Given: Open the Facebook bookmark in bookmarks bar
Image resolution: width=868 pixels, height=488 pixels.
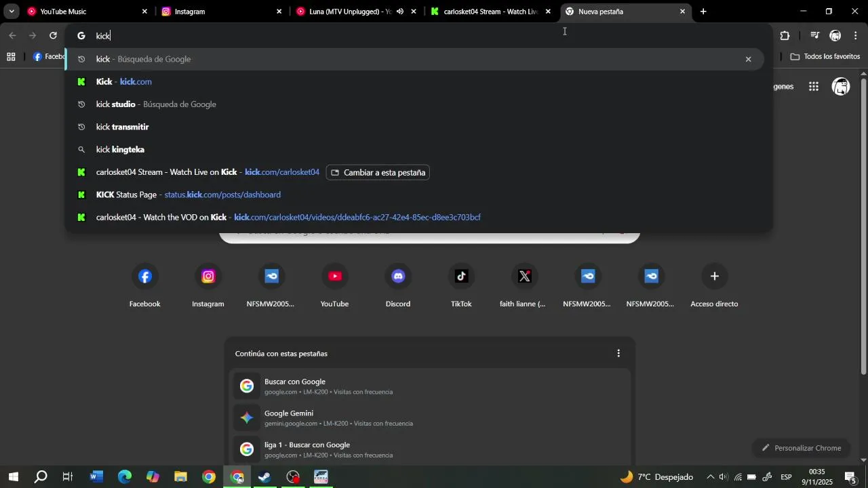Looking at the screenshot, I should coord(49,57).
